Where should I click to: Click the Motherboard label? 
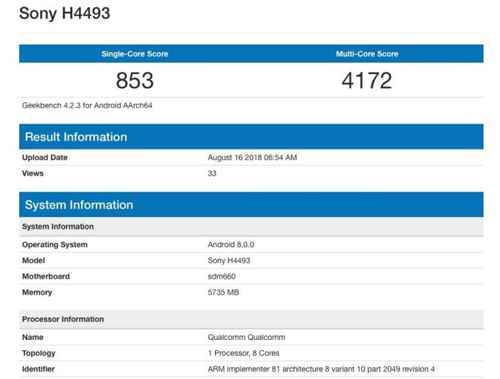point(46,276)
